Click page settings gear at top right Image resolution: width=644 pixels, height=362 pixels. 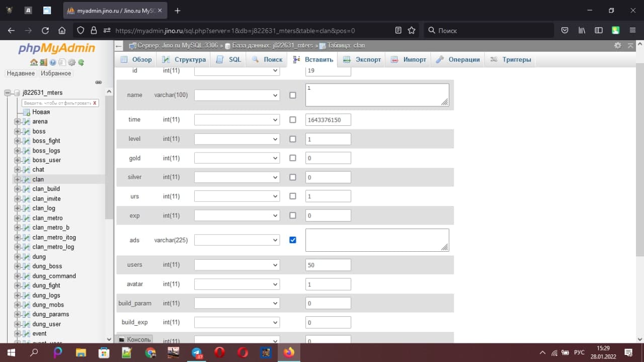(x=618, y=45)
